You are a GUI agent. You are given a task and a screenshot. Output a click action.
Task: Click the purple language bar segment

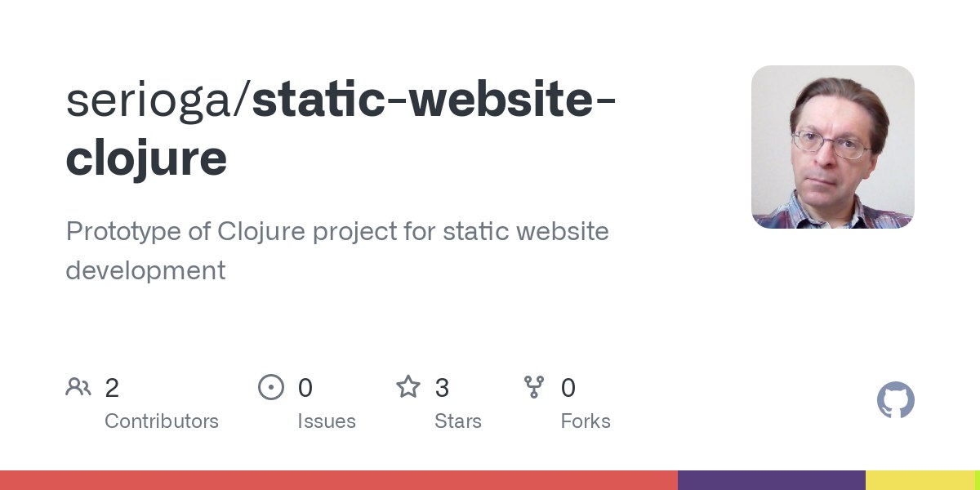771,480
